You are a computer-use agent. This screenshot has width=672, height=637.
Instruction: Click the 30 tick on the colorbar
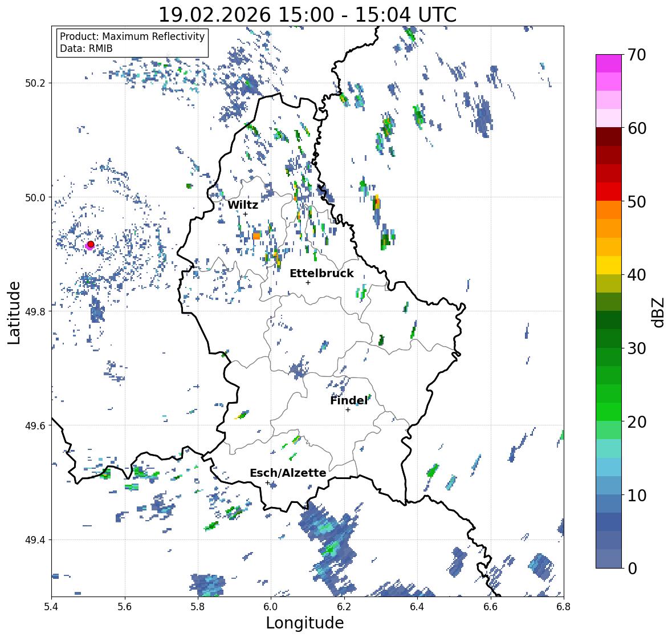[637, 348]
